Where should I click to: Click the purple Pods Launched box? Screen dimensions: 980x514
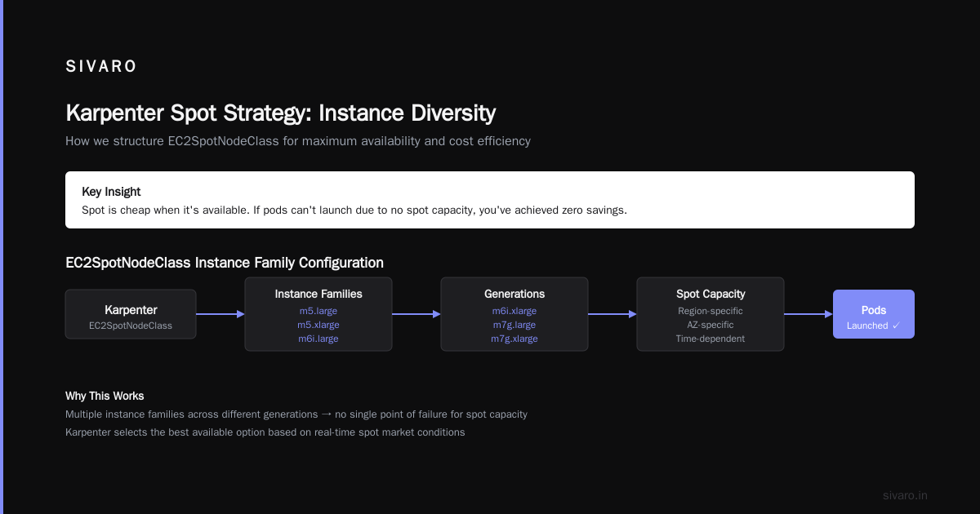pos(874,314)
